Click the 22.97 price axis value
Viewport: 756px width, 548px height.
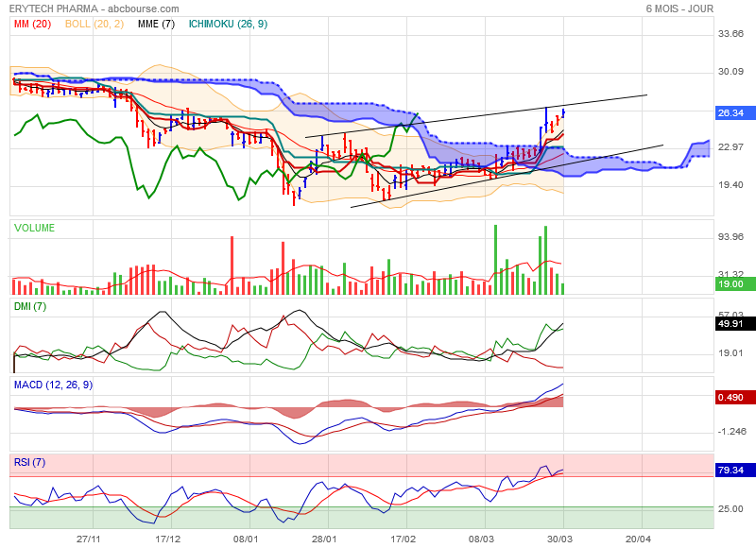[x=730, y=147]
